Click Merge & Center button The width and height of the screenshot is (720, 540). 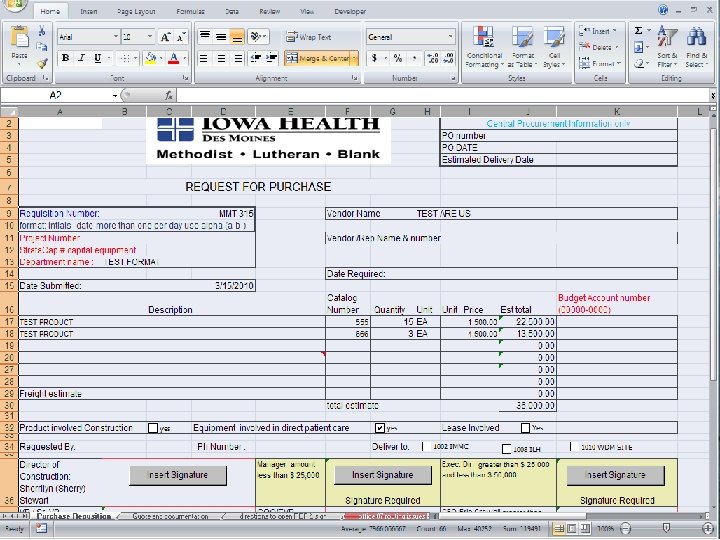318,58
